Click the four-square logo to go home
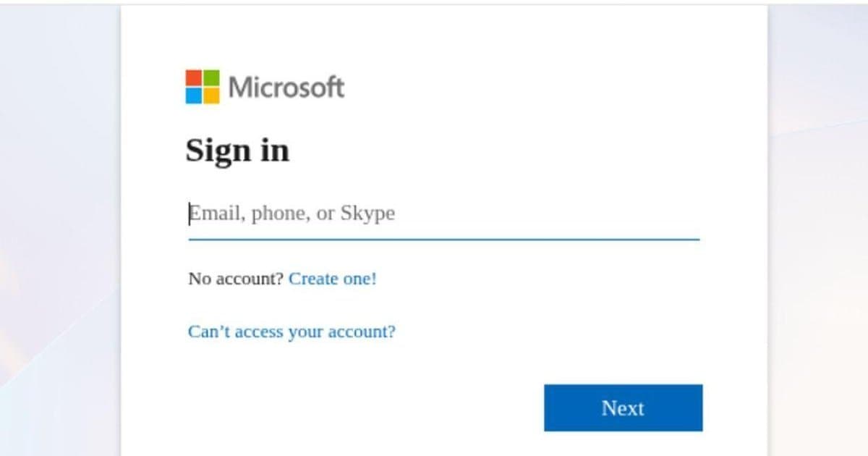The image size is (868, 456). click(203, 87)
